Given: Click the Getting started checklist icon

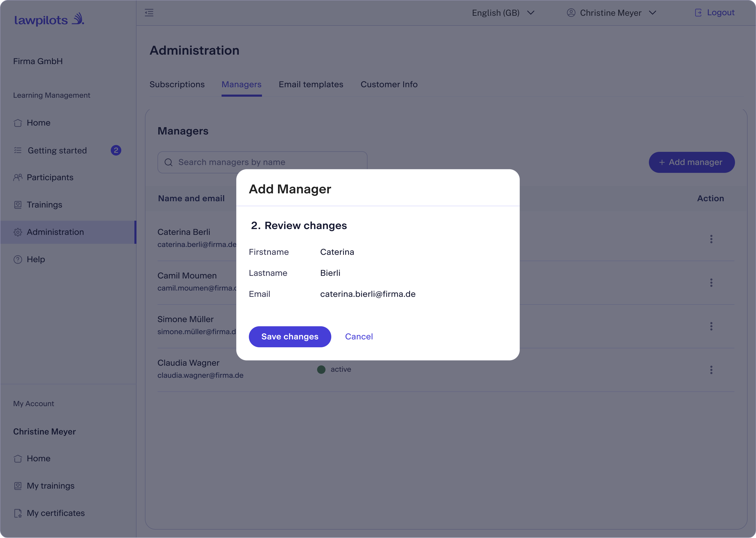Looking at the screenshot, I should pyautogui.click(x=18, y=151).
